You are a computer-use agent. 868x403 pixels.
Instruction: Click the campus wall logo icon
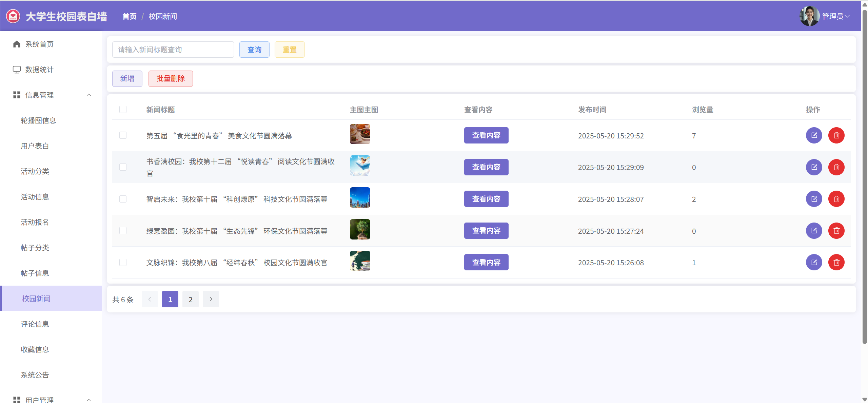click(13, 16)
